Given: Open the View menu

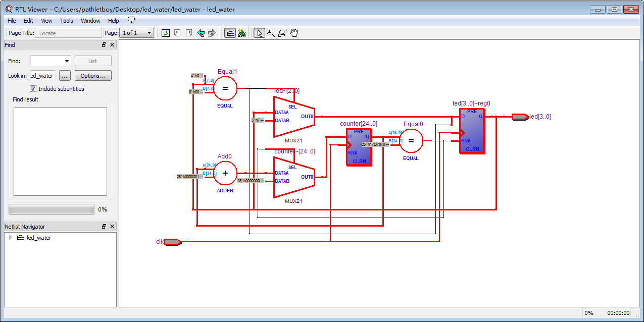Looking at the screenshot, I should [x=46, y=21].
